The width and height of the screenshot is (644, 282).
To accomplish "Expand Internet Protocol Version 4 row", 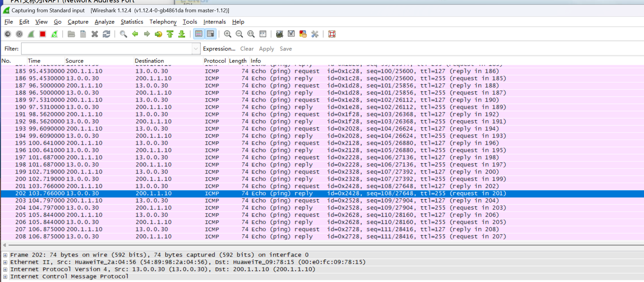I will coord(5,269).
